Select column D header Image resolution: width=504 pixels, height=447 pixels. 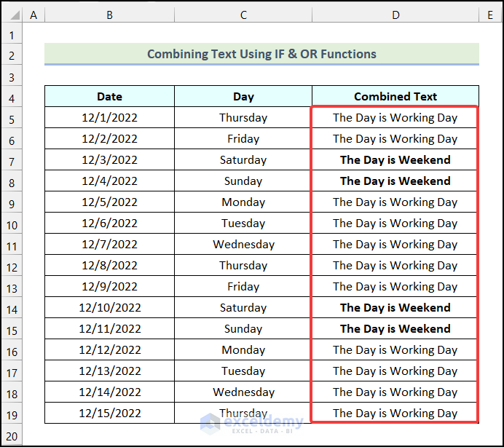point(395,15)
